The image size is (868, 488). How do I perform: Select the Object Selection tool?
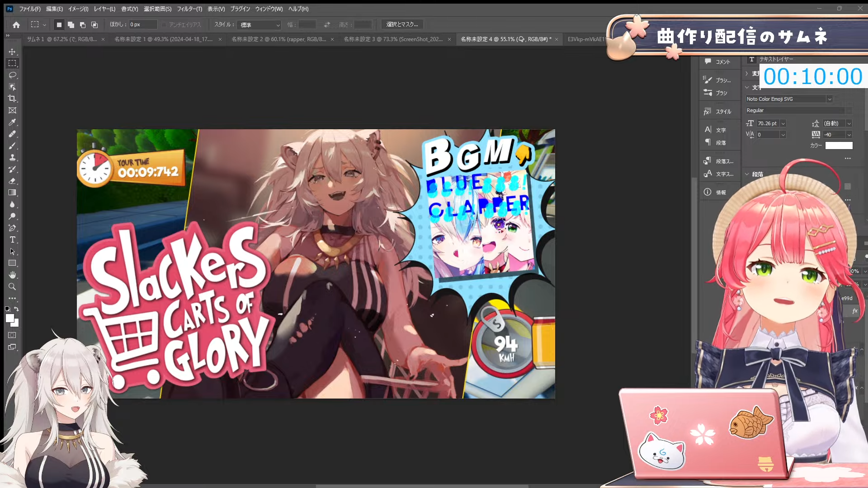(12, 87)
